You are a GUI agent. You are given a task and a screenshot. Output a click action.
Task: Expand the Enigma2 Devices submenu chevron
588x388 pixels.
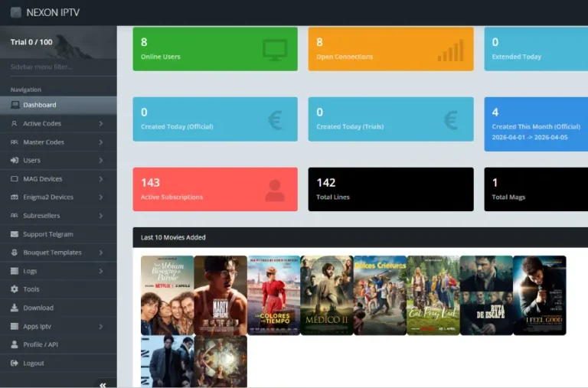pos(101,197)
